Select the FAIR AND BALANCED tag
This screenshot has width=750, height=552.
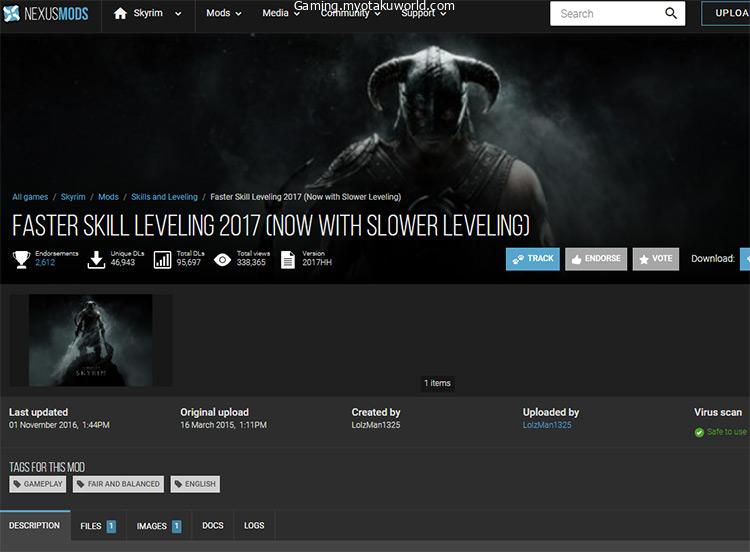click(x=118, y=484)
